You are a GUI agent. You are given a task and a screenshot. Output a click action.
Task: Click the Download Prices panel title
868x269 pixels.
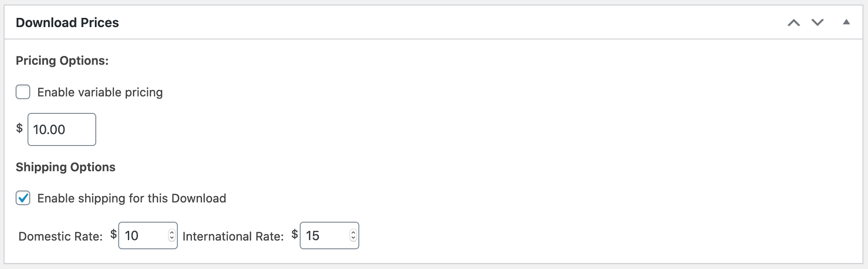(x=67, y=22)
